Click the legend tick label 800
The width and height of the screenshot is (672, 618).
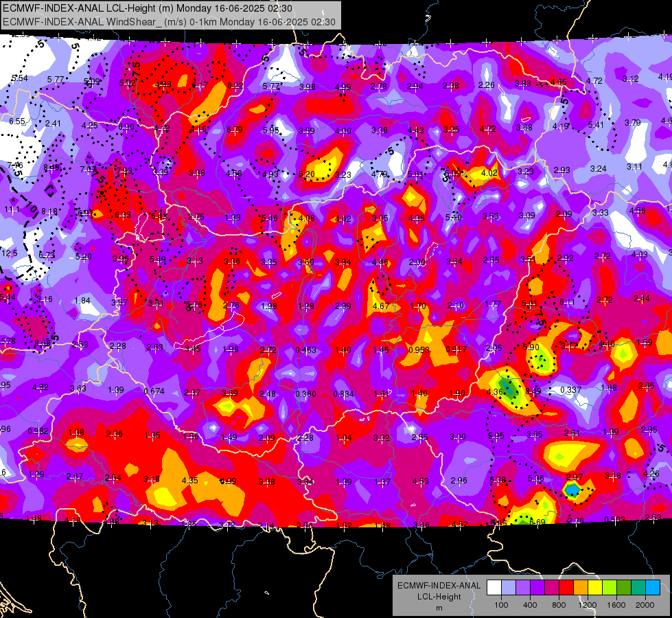click(x=559, y=605)
